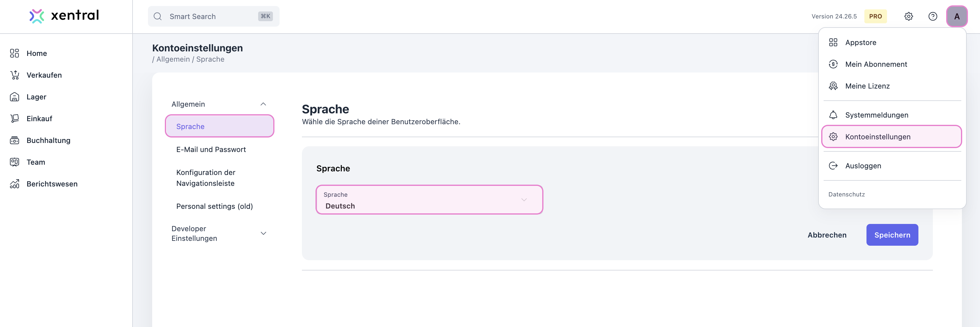The width and height of the screenshot is (980, 327).
Task: Open the help question mark icon
Action: (x=932, y=16)
